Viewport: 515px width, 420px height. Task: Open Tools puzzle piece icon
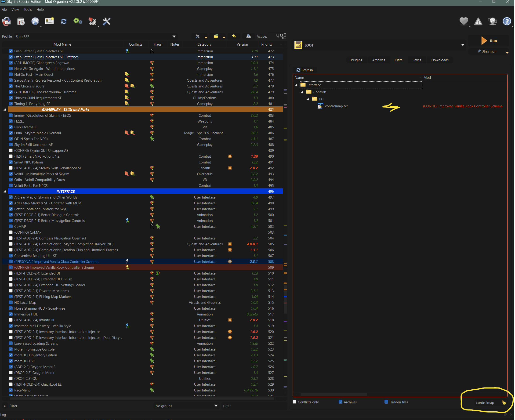(92, 22)
